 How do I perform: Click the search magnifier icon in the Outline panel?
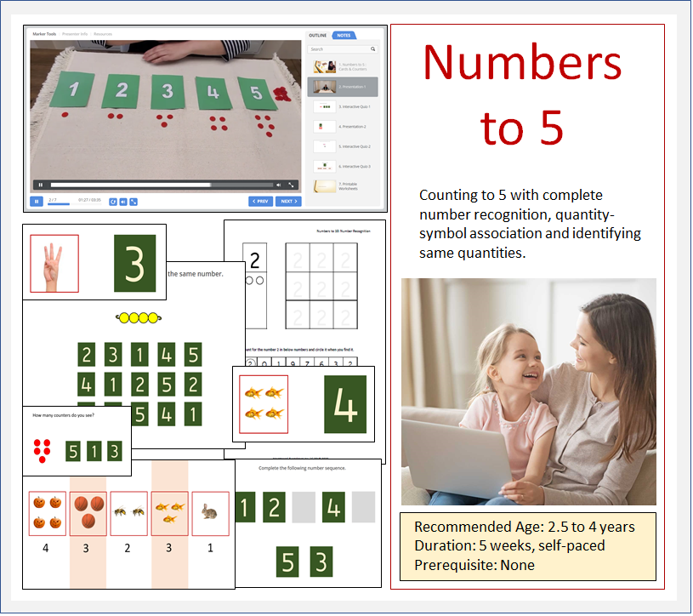coord(372,48)
